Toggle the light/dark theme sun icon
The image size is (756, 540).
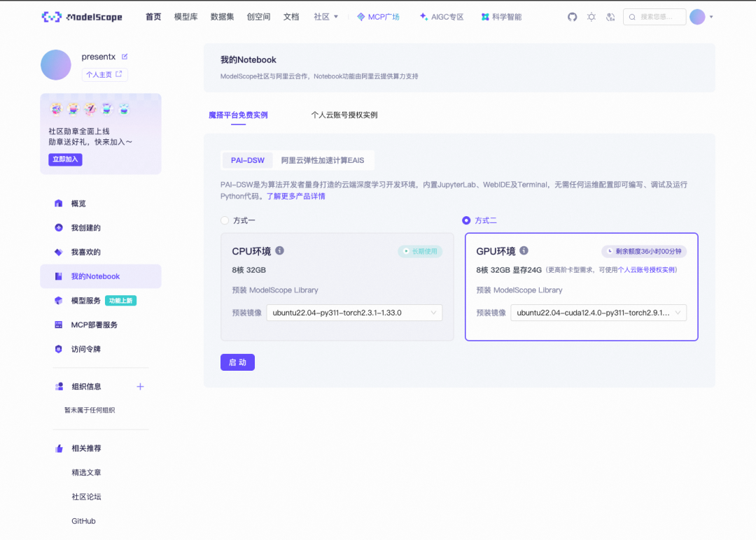591,17
